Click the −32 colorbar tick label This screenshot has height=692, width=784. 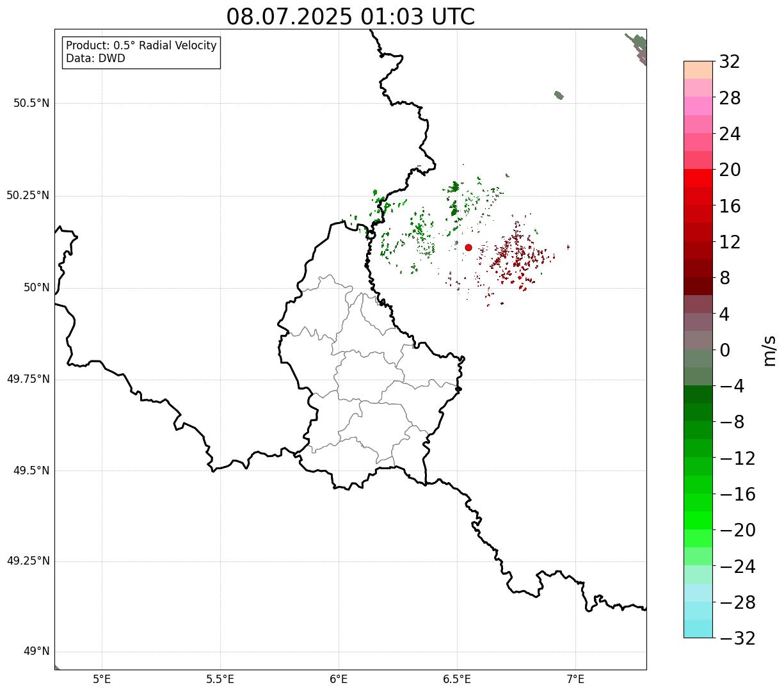coord(737,638)
